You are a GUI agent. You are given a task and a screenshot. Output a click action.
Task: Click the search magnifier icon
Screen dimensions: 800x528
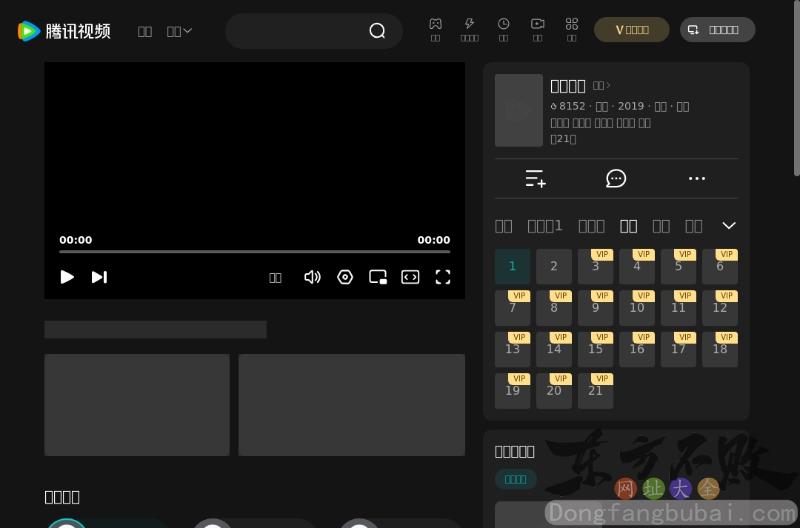point(377,31)
